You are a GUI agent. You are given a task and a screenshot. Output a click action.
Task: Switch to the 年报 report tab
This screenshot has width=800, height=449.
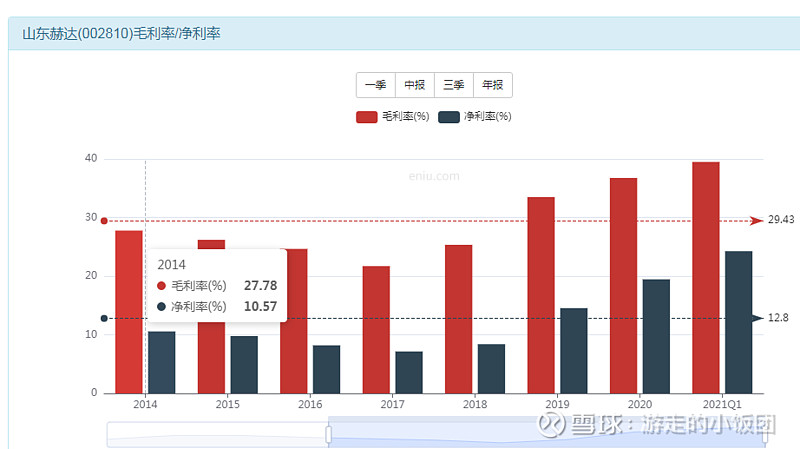pyautogui.click(x=493, y=85)
